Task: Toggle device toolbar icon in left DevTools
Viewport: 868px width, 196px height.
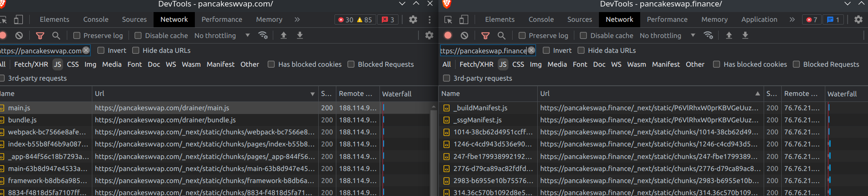Action: pos(19,19)
